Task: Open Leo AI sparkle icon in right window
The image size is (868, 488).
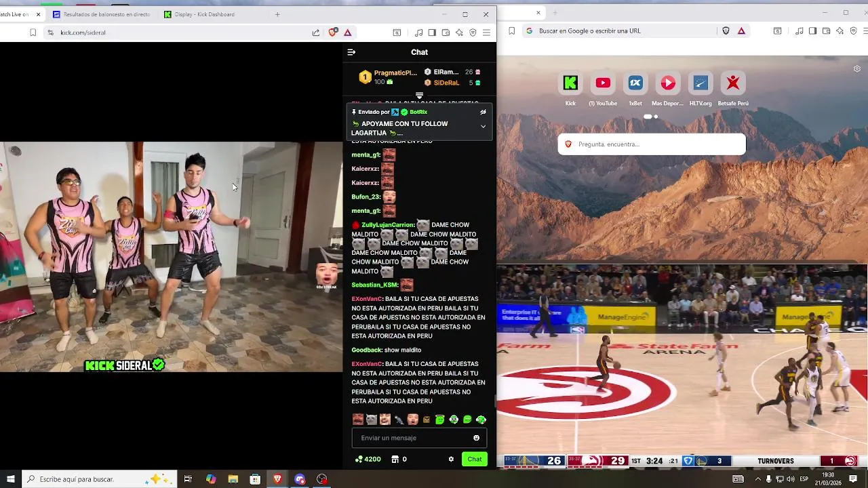Action: pyautogui.click(x=840, y=30)
